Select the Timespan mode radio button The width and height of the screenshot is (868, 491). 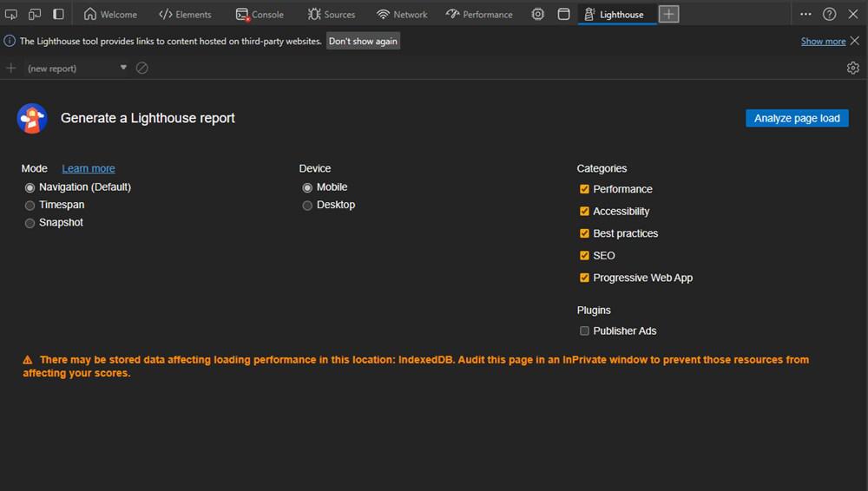click(x=30, y=206)
